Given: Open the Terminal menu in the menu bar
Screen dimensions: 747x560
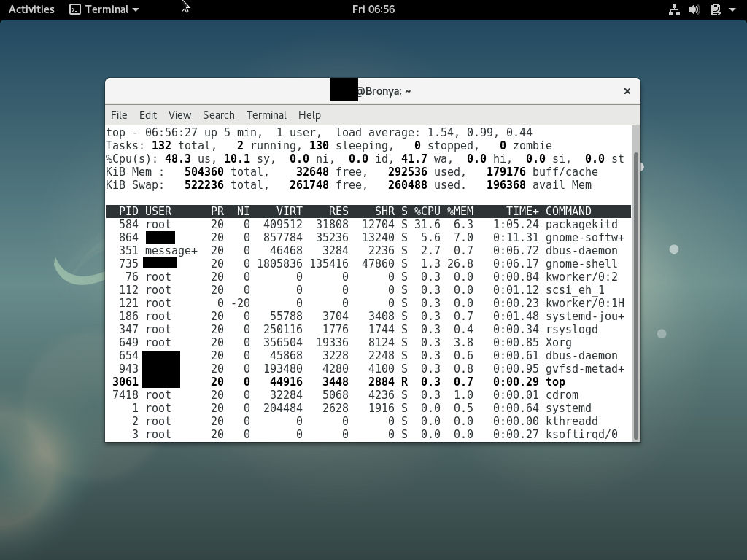Looking at the screenshot, I should coord(266,114).
